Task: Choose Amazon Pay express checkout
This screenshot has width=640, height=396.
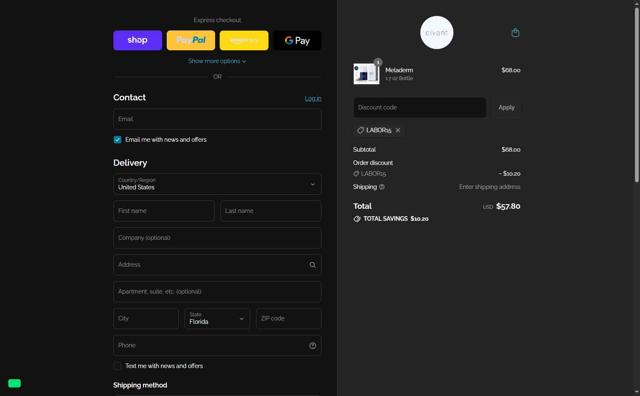Action: pyautogui.click(x=244, y=40)
